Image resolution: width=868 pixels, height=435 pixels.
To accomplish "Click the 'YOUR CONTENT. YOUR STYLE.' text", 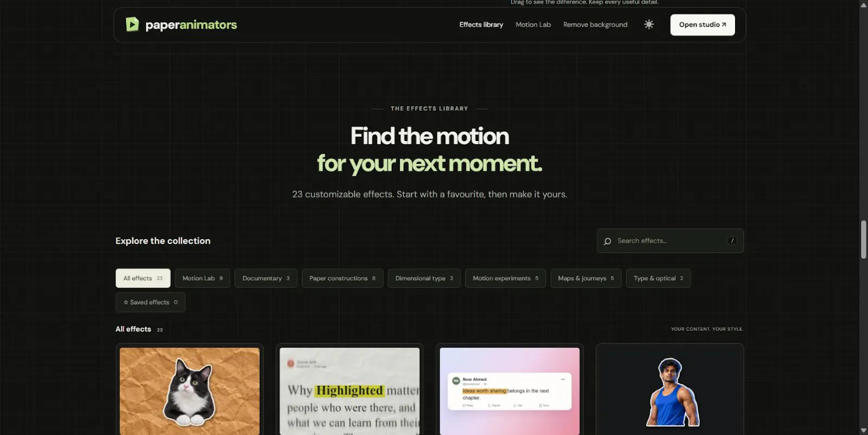I will pos(707,329).
